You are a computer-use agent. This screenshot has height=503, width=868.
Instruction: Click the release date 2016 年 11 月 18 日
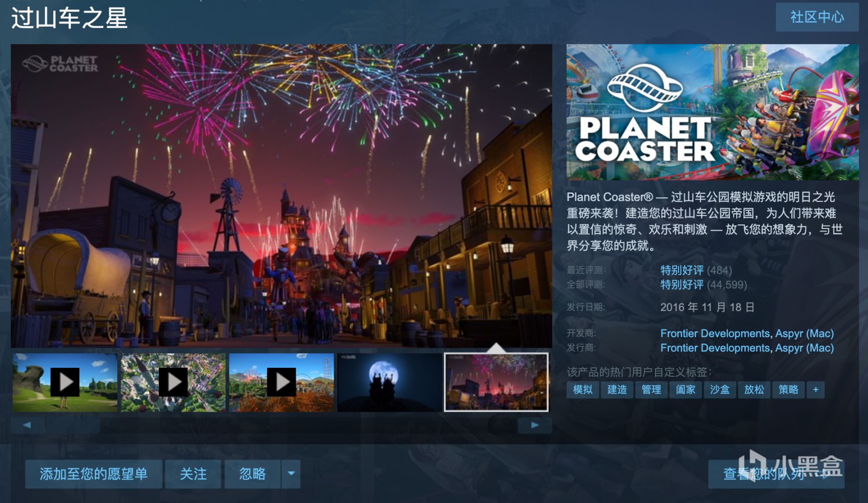pos(707,307)
